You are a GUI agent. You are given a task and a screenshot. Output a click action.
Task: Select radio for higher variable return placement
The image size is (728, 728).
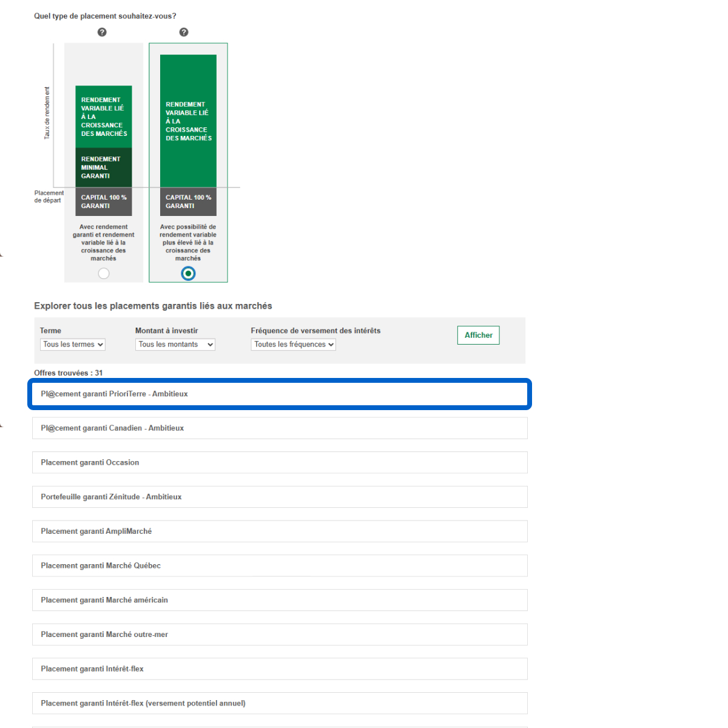coord(188,274)
